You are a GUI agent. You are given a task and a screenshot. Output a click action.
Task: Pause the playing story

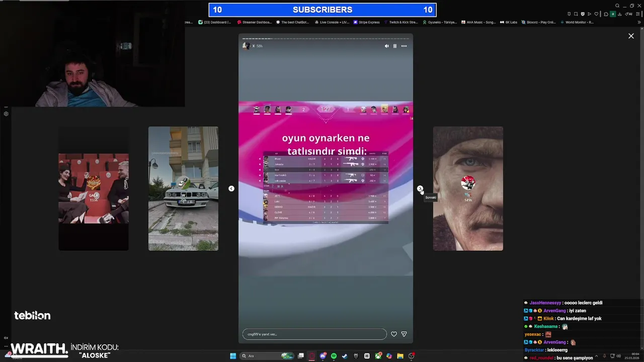(x=395, y=46)
